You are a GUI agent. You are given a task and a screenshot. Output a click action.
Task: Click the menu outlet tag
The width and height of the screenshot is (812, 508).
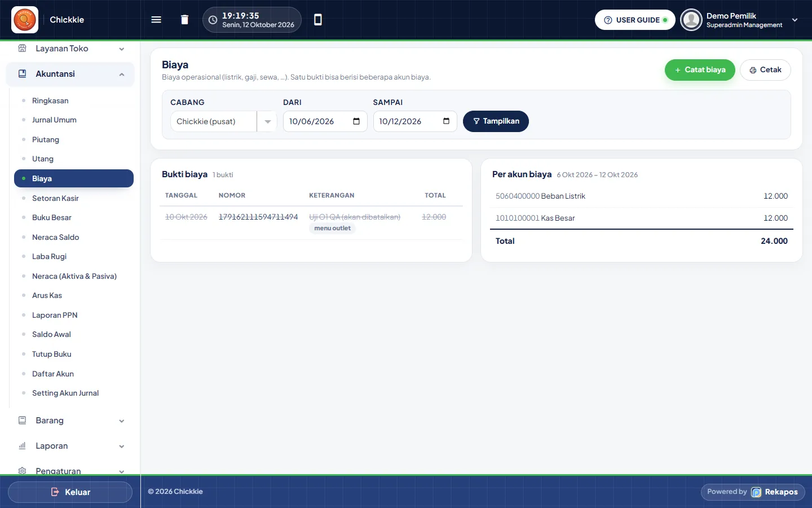332,228
